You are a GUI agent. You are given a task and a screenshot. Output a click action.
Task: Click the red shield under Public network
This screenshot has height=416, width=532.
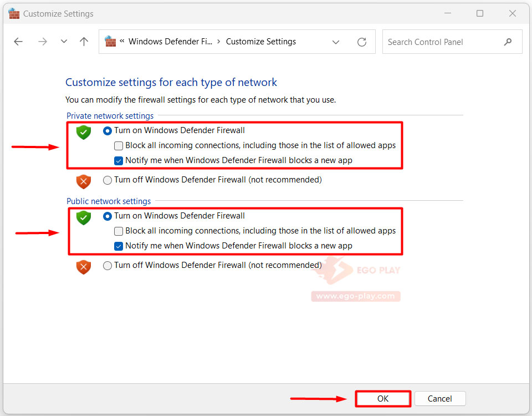(84, 267)
